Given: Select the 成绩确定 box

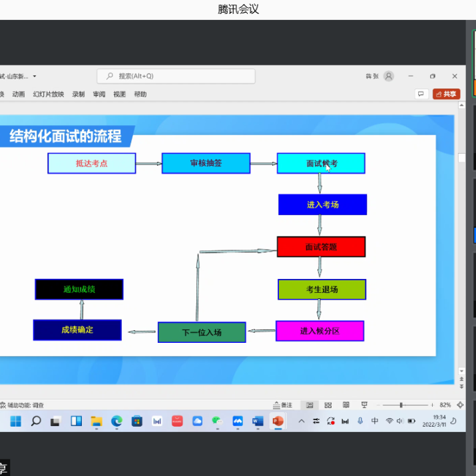Looking at the screenshot, I should (x=77, y=330).
